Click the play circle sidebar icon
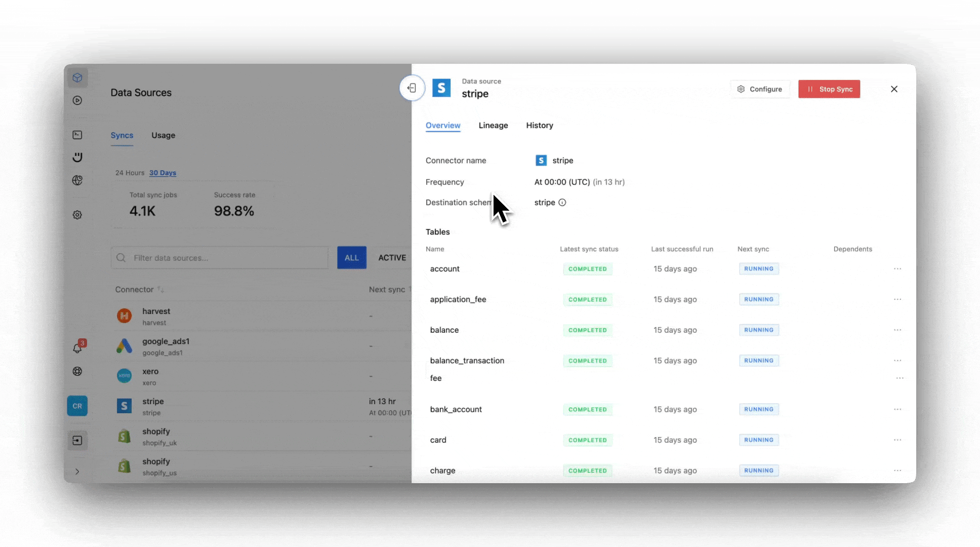This screenshot has height=547, width=980. tap(77, 100)
